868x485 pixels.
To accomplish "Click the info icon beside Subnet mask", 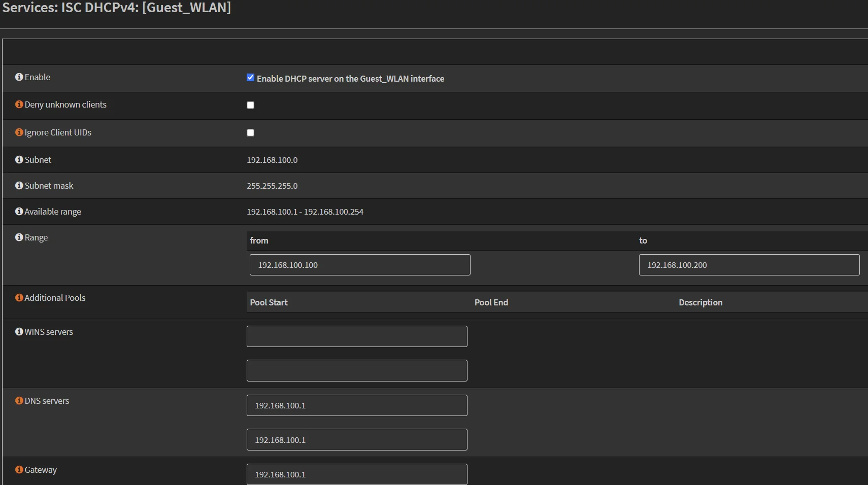I will pos(19,186).
